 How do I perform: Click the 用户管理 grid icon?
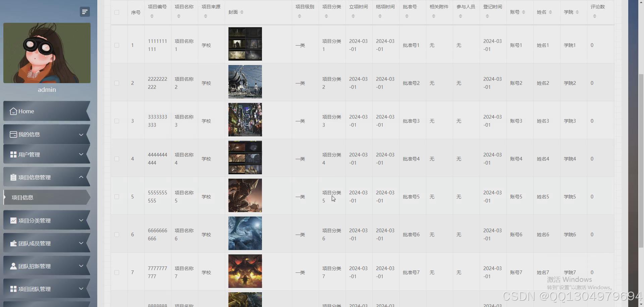[x=13, y=155]
